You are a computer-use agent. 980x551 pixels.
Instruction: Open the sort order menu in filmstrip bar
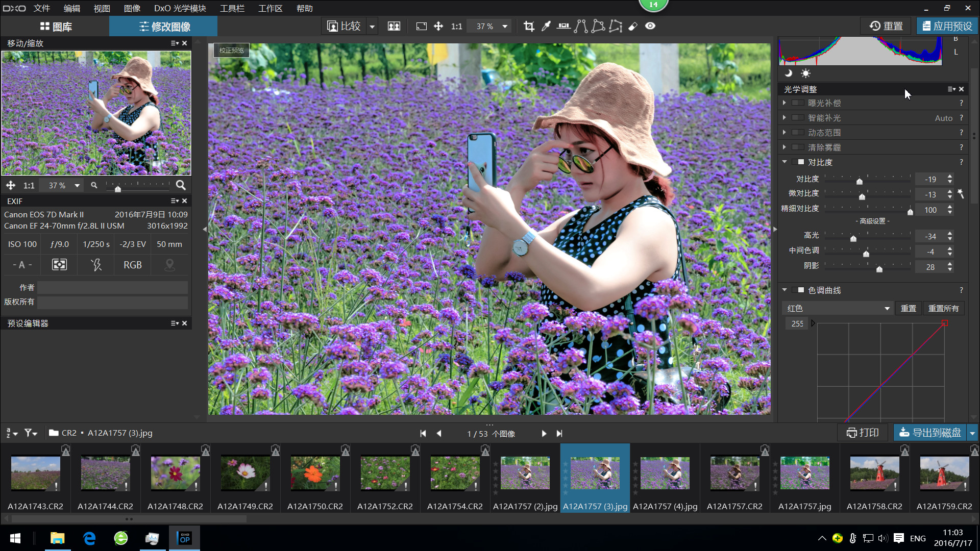(12, 433)
